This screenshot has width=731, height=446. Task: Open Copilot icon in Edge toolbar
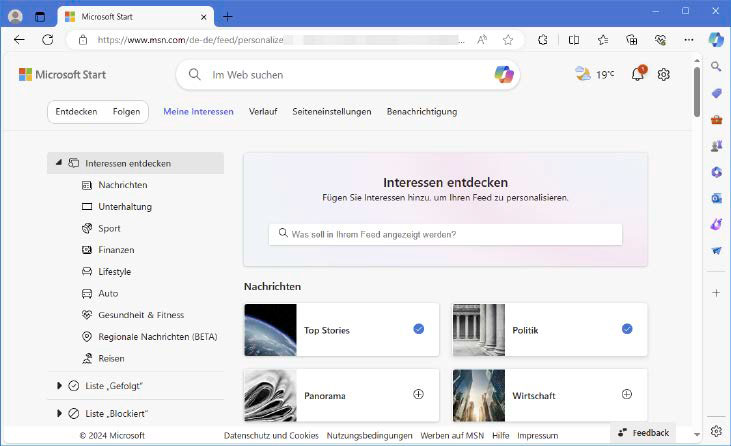pos(716,40)
